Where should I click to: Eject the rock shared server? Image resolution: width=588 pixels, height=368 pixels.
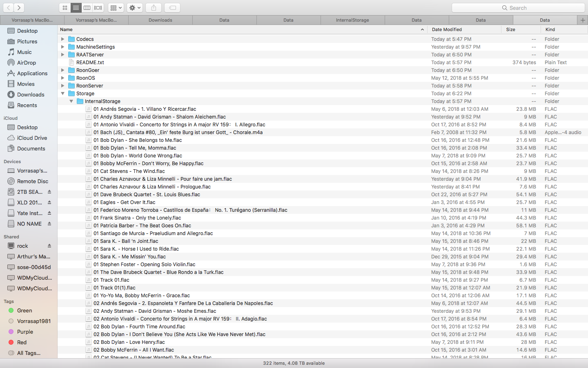pyautogui.click(x=49, y=246)
